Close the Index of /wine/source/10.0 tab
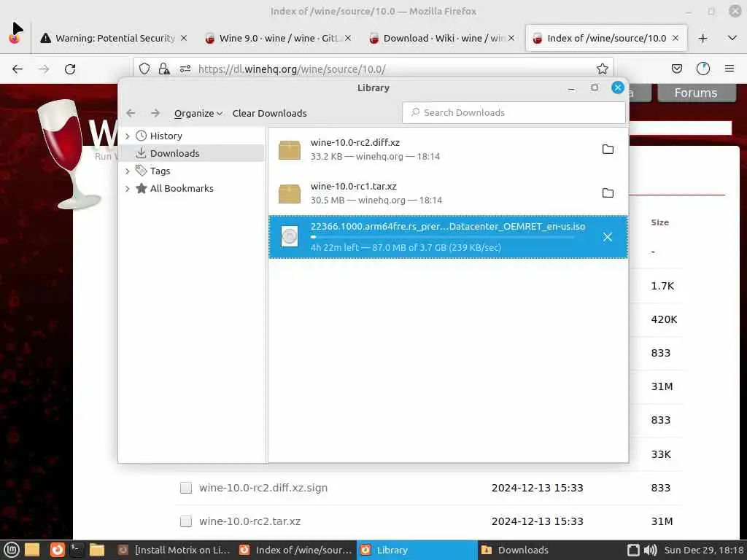The image size is (747, 560). point(676,38)
